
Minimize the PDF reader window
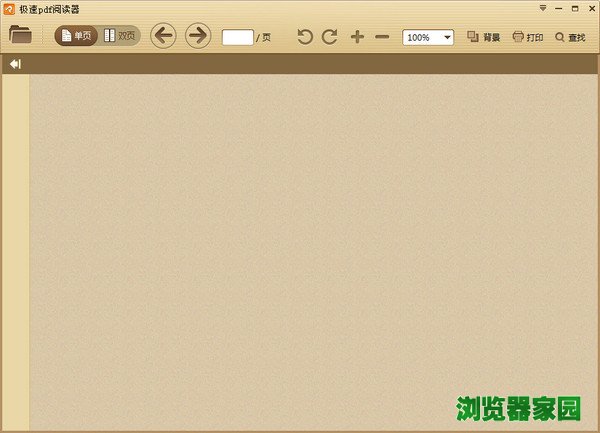click(558, 8)
